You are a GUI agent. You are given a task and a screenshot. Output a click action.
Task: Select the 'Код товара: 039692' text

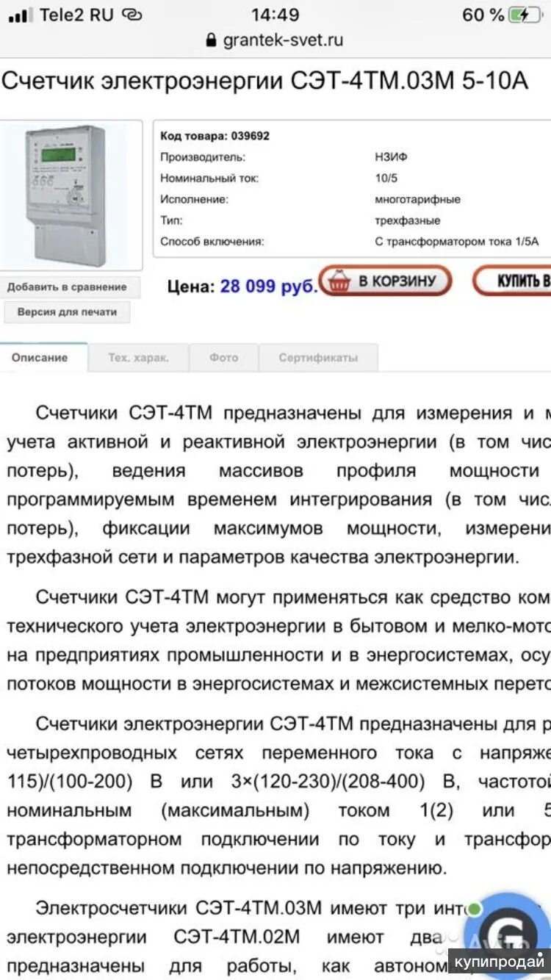pos(215,136)
